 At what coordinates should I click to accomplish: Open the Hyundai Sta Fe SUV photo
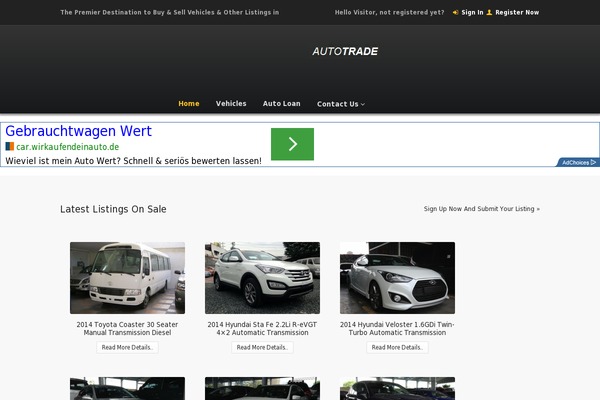(x=262, y=278)
